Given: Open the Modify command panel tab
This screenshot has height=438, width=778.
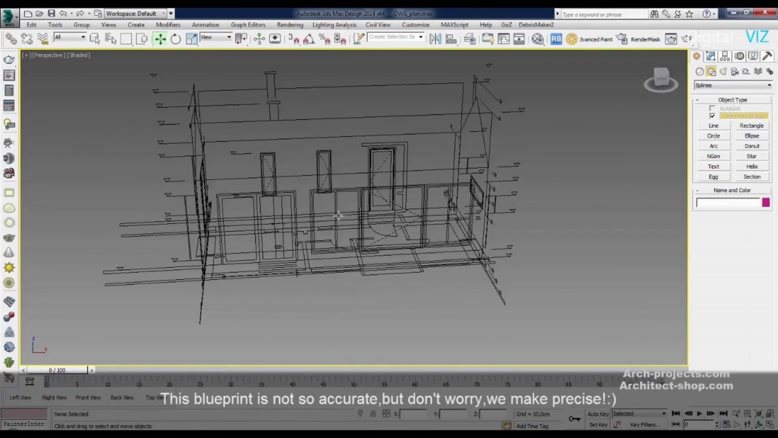Looking at the screenshot, I should [x=711, y=57].
